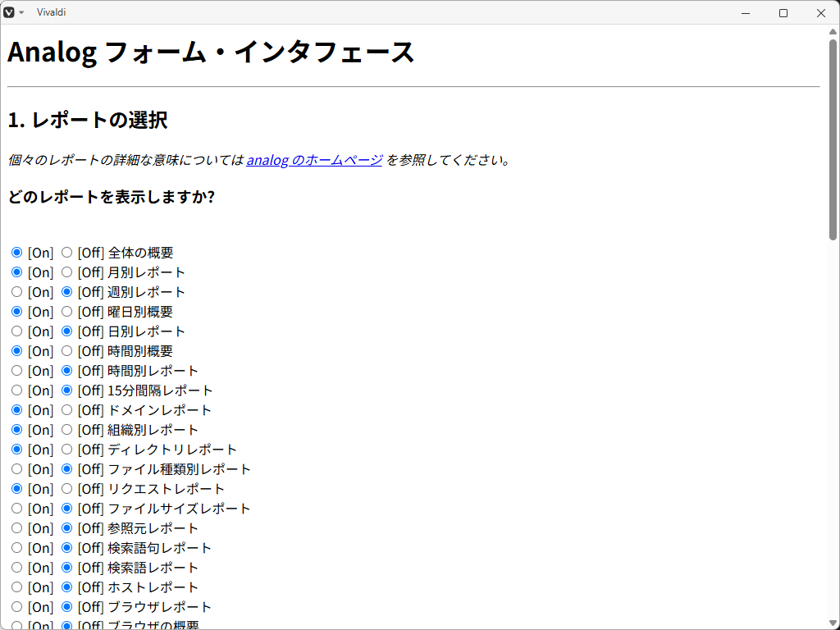The image size is (840, 630).
Task: Click the selected Off radio of ファイルサイズレポート
Action: pos(66,508)
